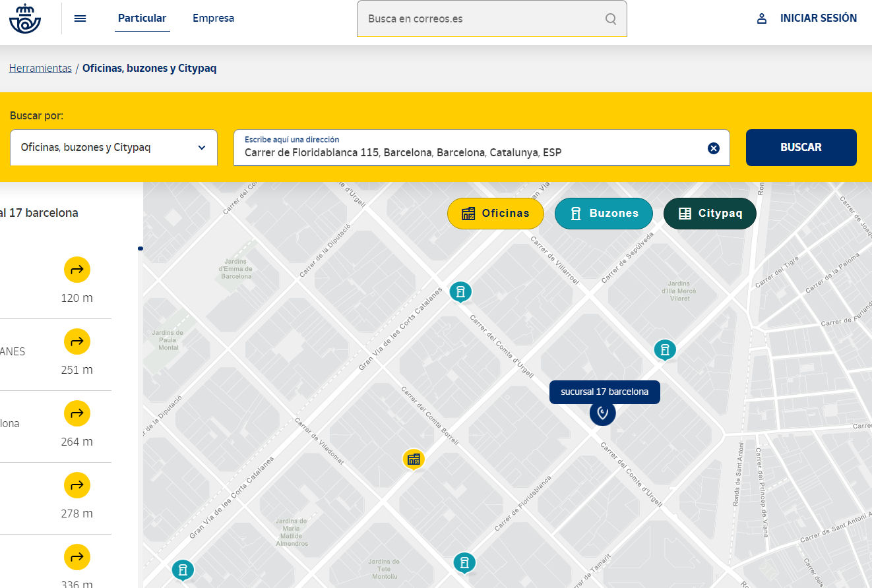Click the 'Jardins de Maria Matilde Almendros' label
The width and height of the screenshot is (872, 588).
[x=291, y=532]
